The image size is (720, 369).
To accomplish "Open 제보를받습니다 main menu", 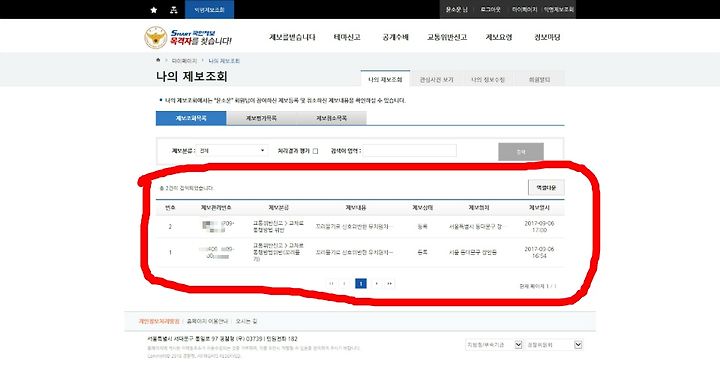I will (x=292, y=38).
